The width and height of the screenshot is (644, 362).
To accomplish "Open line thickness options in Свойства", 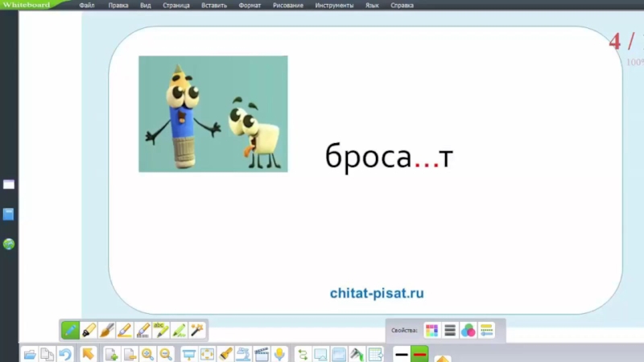I will point(450,331).
